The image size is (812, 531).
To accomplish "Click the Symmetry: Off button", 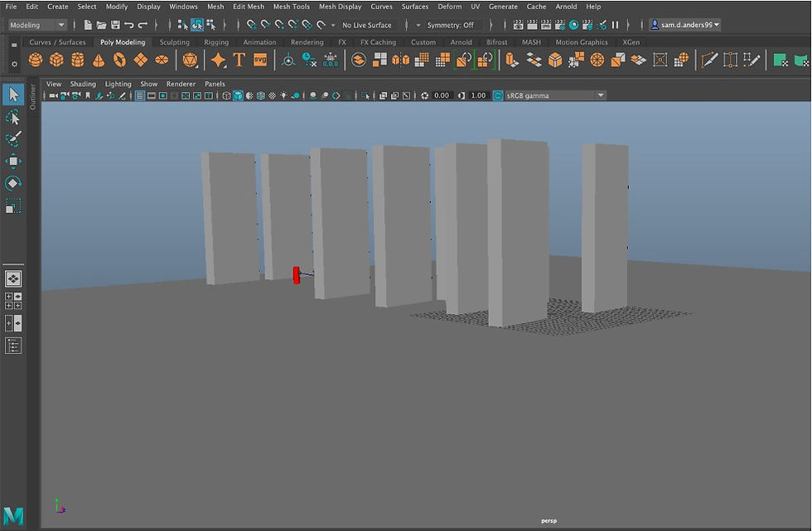I will 450,25.
